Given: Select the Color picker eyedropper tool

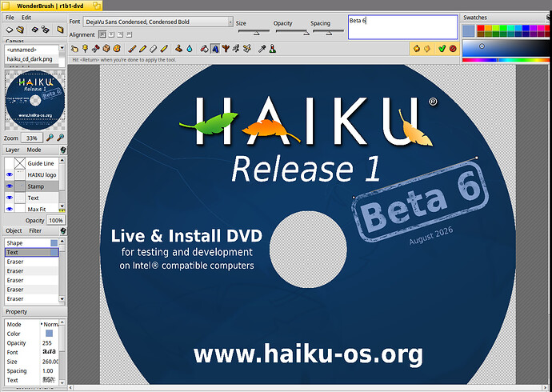Looking at the screenshot, I should coord(262,49).
